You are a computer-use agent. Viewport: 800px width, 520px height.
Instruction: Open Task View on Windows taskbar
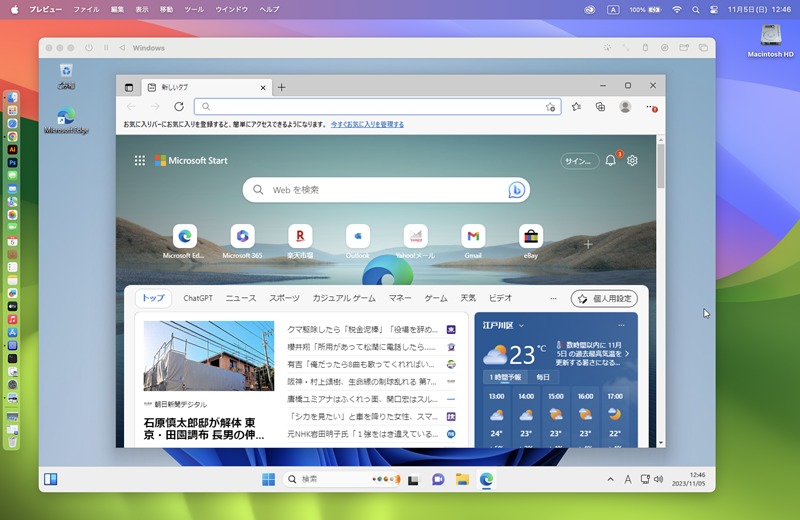pos(413,480)
